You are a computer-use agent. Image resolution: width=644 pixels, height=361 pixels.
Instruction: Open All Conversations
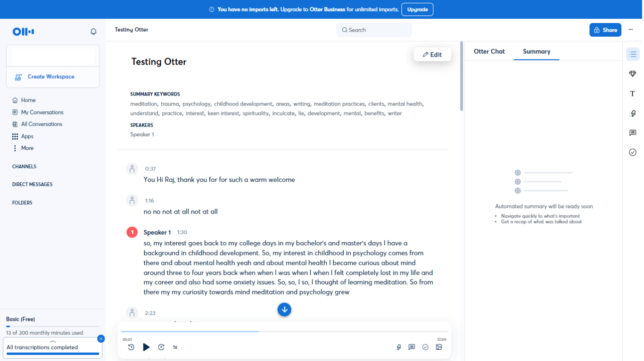(x=37, y=124)
